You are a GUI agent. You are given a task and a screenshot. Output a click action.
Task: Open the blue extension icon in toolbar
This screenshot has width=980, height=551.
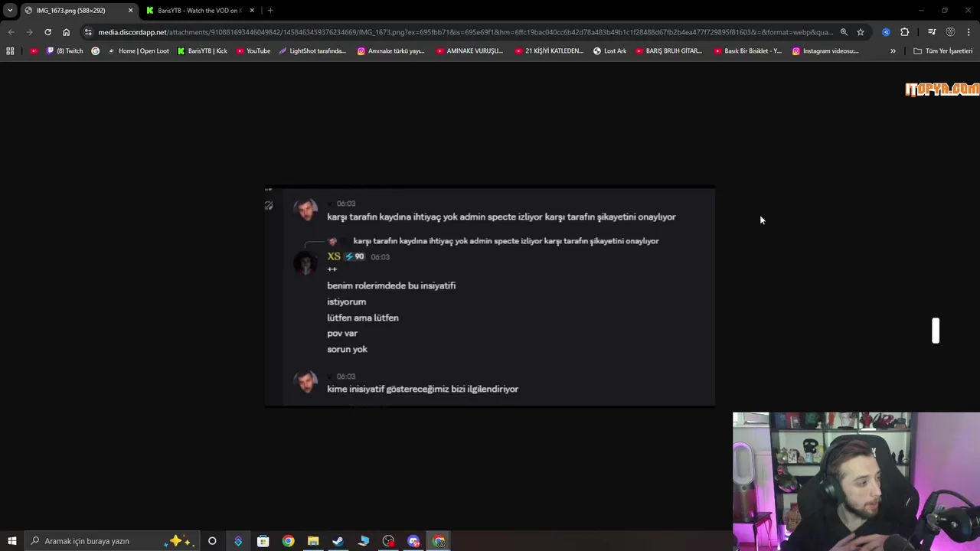tap(886, 32)
